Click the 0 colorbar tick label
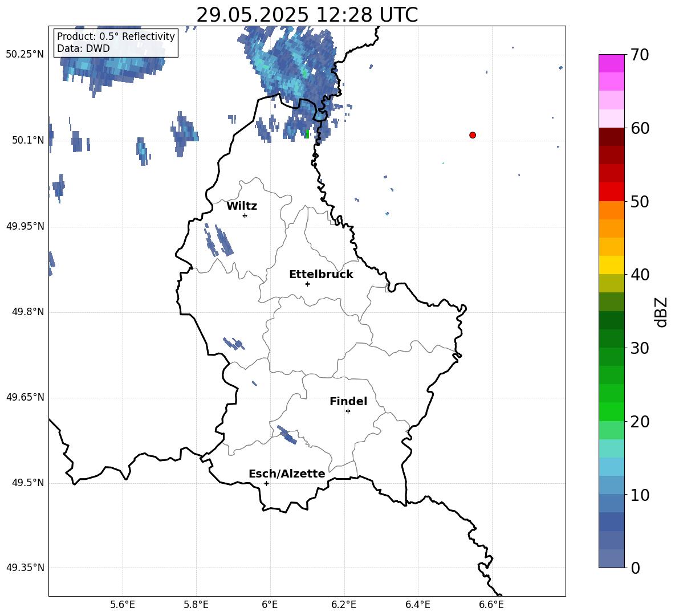 (636, 568)
